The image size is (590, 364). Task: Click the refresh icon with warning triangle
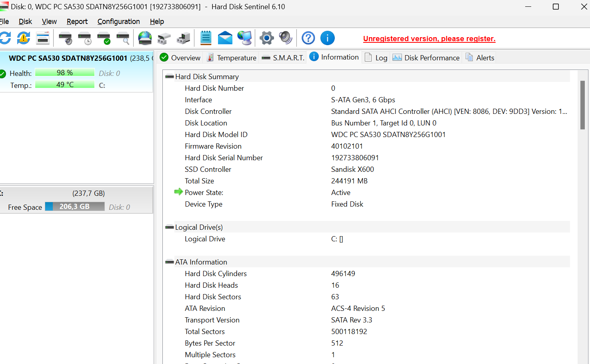(24, 38)
